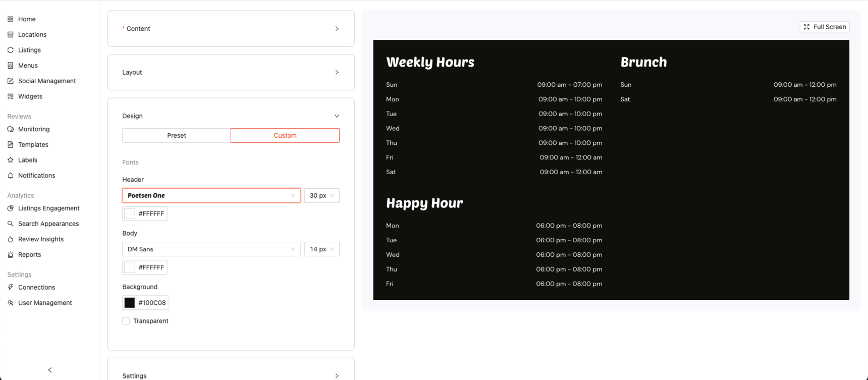The height and width of the screenshot is (380, 868).
Task: Click the Weekly Hours heading in preview
Action: [430, 62]
